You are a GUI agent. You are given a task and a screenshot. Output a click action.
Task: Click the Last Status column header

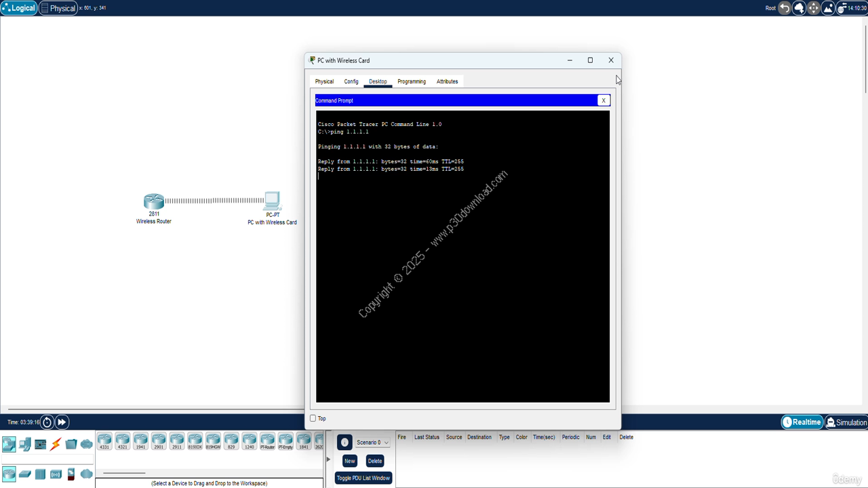point(427,437)
